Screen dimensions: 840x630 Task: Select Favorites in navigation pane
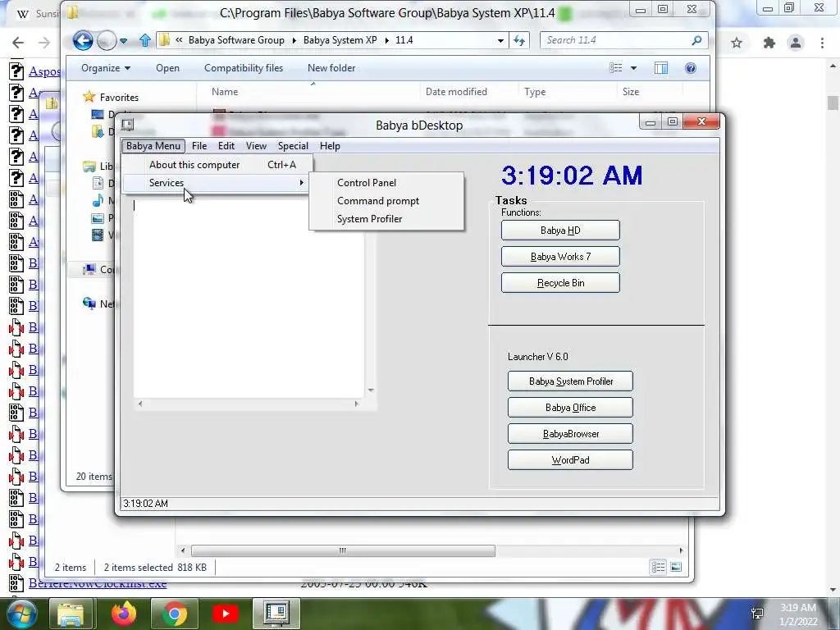pyautogui.click(x=119, y=98)
